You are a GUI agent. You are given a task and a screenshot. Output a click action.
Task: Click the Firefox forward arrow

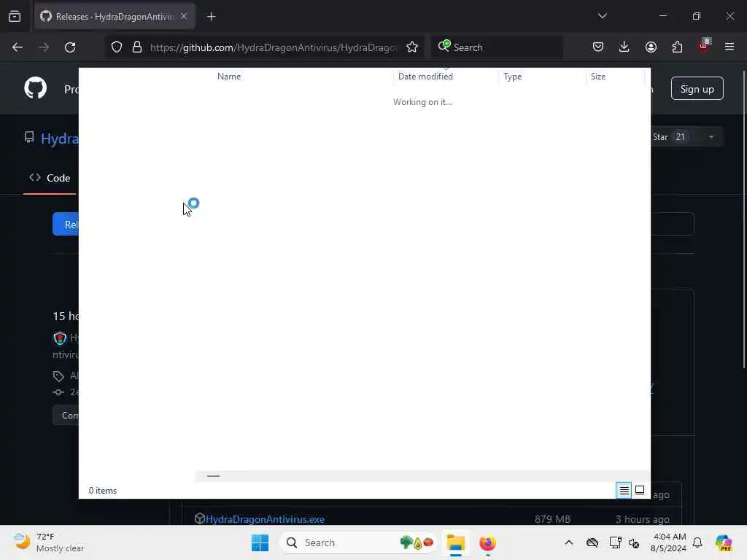pyautogui.click(x=44, y=47)
